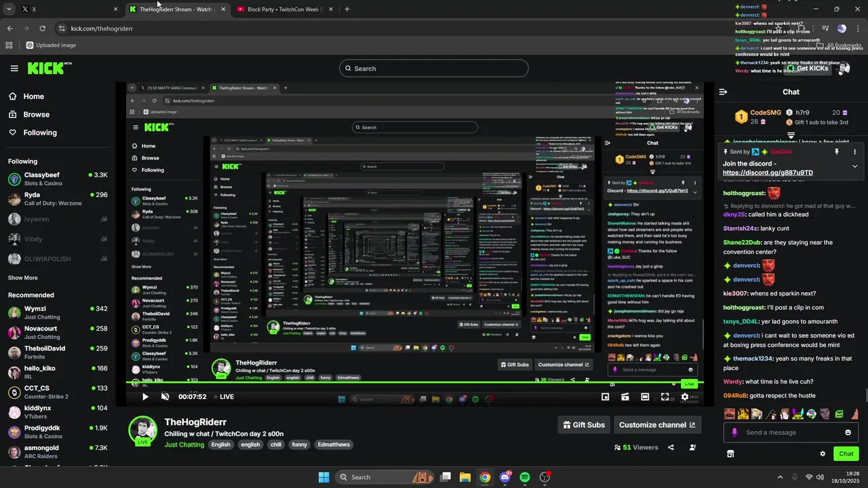868x488 pixels.
Task: Open Ryda channel in Following list
Action: [58, 199]
